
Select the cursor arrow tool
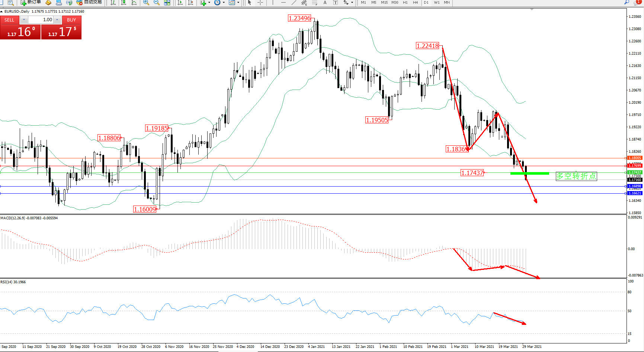(250, 3)
